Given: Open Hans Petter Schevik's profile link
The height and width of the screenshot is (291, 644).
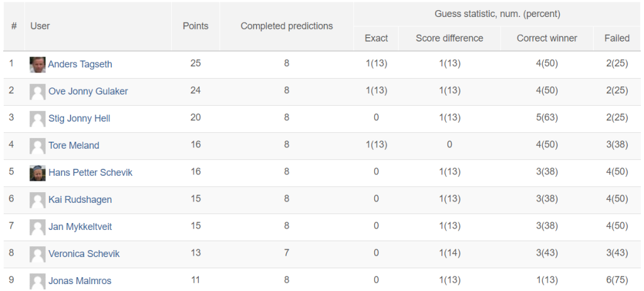Looking at the screenshot, I should tap(91, 173).
